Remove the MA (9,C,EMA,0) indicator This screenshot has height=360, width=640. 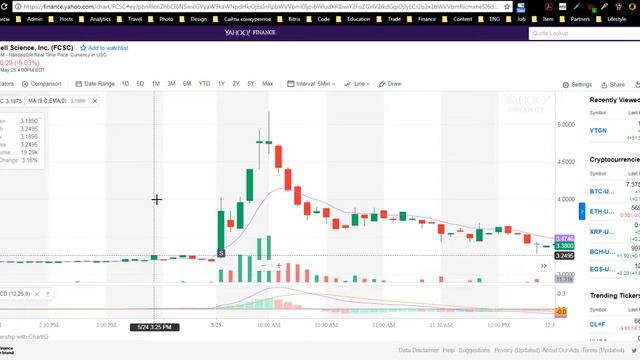pyautogui.click(x=95, y=101)
